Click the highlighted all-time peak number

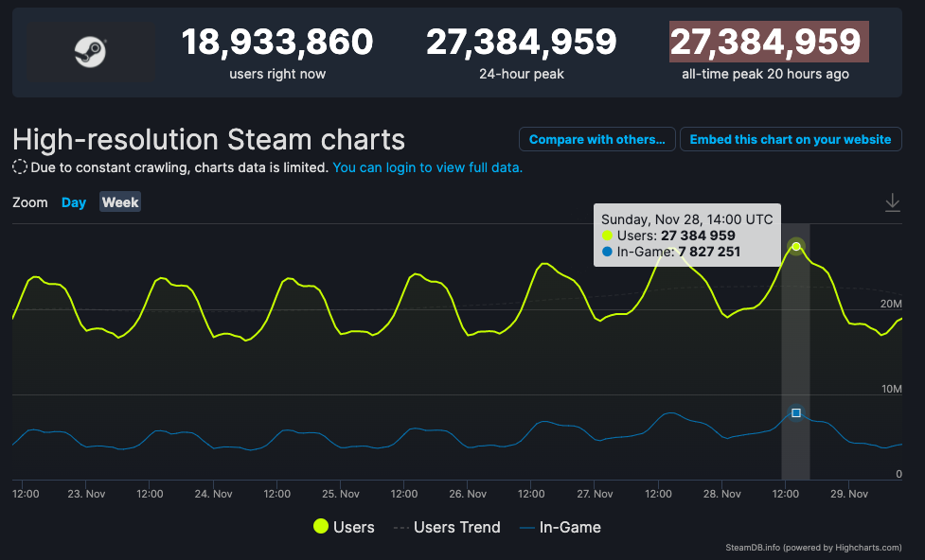769,42
